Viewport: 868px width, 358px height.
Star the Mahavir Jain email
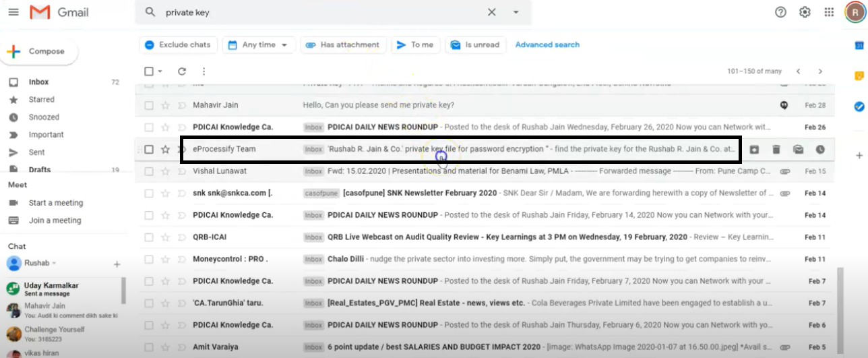coord(165,105)
